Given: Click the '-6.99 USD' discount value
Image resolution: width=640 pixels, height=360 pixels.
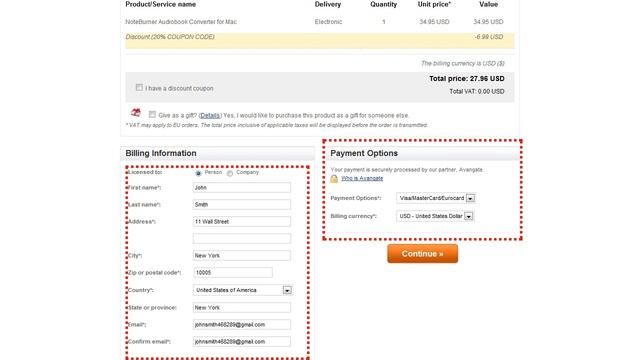Looking at the screenshot, I should [489, 37].
